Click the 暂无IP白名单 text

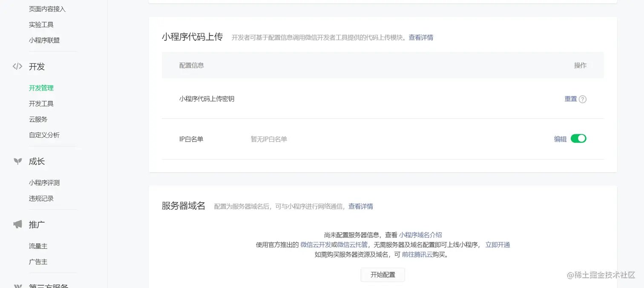tap(269, 139)
